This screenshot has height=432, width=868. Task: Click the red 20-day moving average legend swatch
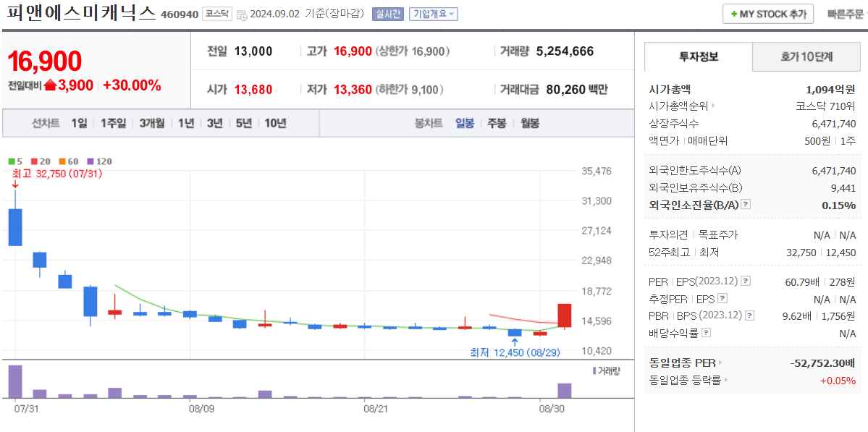coord(34,161)
